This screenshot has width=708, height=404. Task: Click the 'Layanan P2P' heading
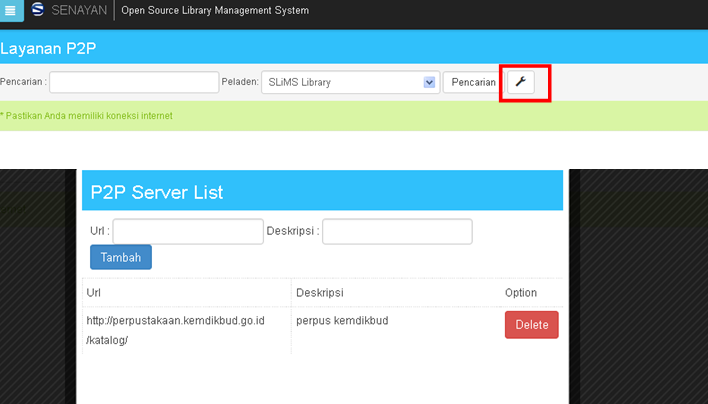(48, 48)
